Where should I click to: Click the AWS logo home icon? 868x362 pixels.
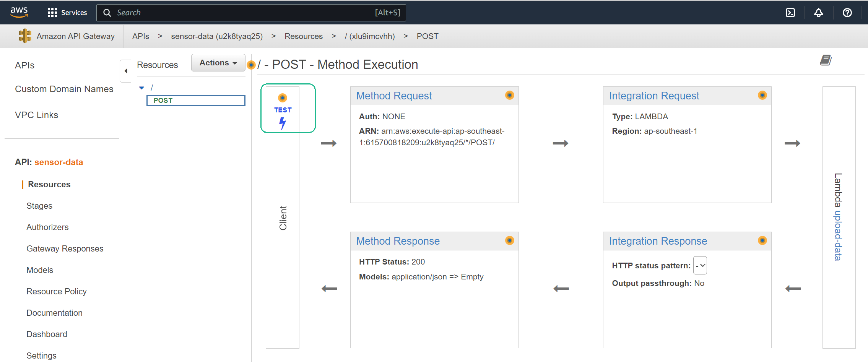pos(19,12)
